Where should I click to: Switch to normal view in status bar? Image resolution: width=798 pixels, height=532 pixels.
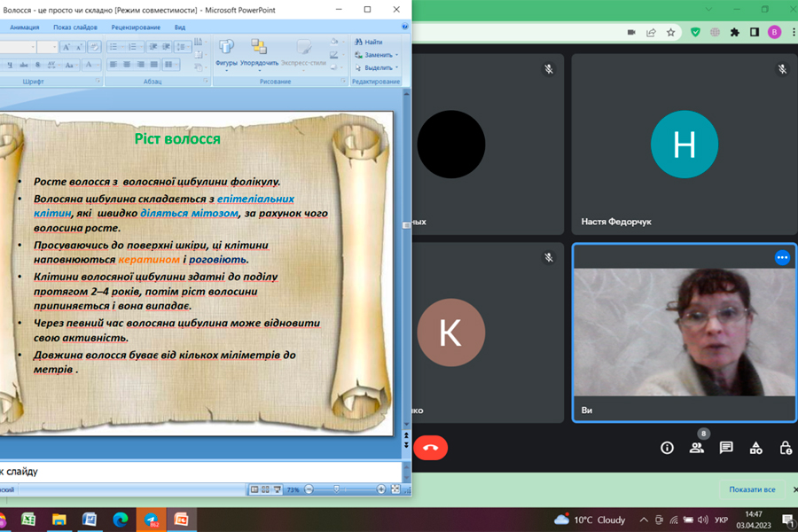(x=254, y=489)
